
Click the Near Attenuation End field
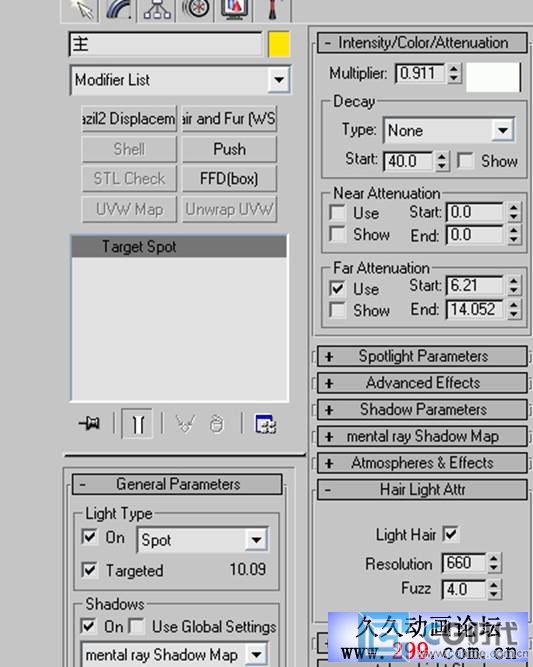tap(475, 235)
